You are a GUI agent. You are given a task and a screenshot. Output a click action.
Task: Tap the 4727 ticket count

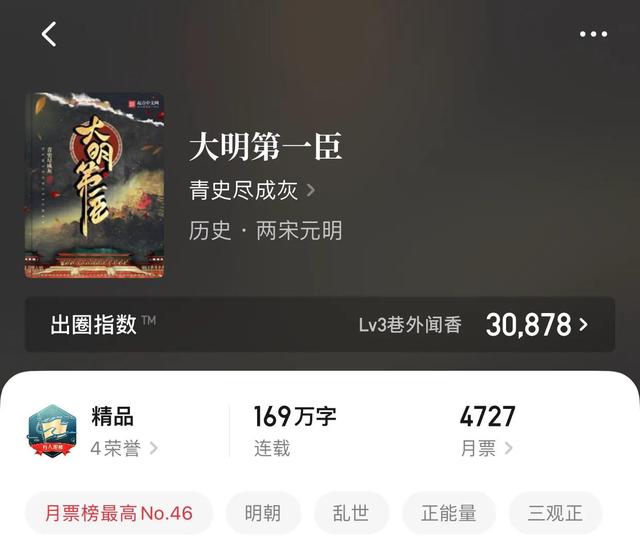(x=487, y=416)
